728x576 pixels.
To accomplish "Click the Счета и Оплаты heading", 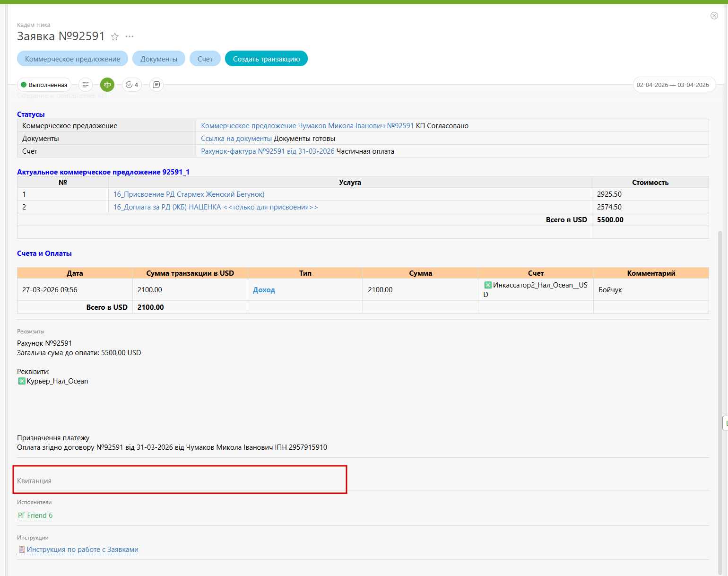I will (44, 253).
